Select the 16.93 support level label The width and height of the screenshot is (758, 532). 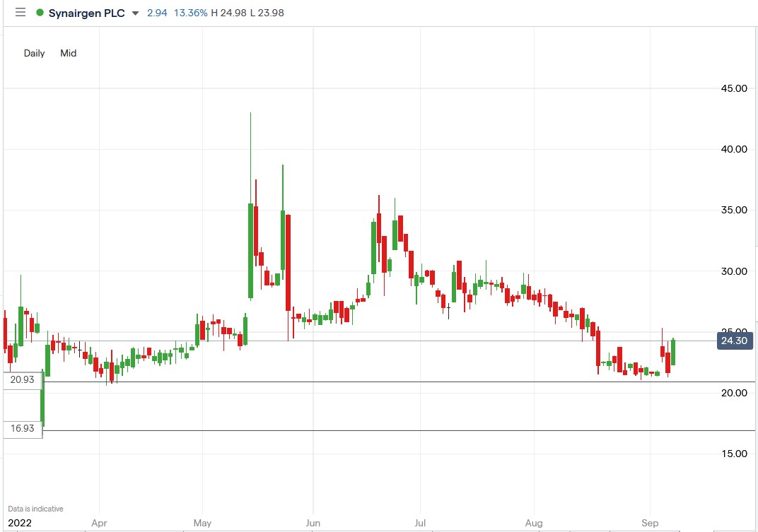(22, 428)
